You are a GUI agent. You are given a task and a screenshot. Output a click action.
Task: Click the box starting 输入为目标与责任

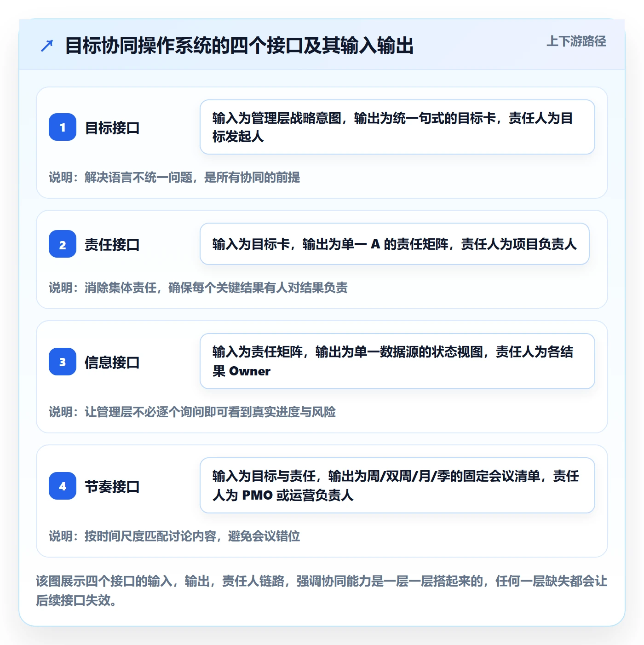397,485
